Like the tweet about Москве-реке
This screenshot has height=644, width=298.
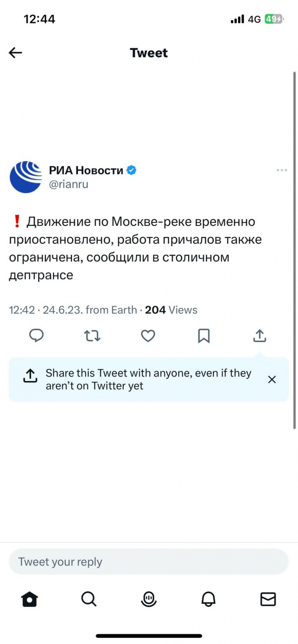point(148,336)
